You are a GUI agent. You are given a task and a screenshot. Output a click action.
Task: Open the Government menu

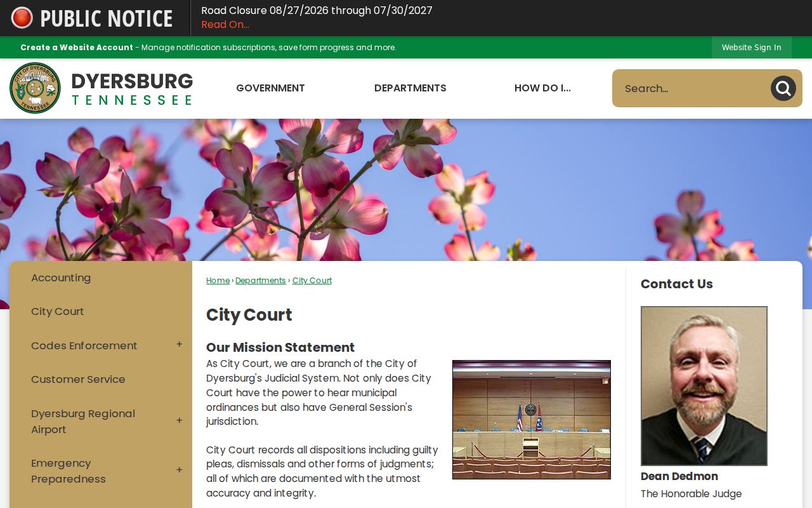270,88
